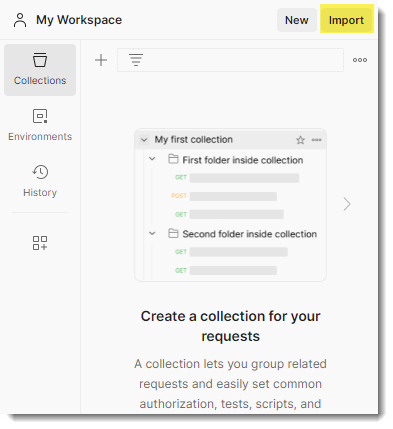Click the New button
Screen dimensions: 393x429
pyautogui.click(x=297, y=20)
